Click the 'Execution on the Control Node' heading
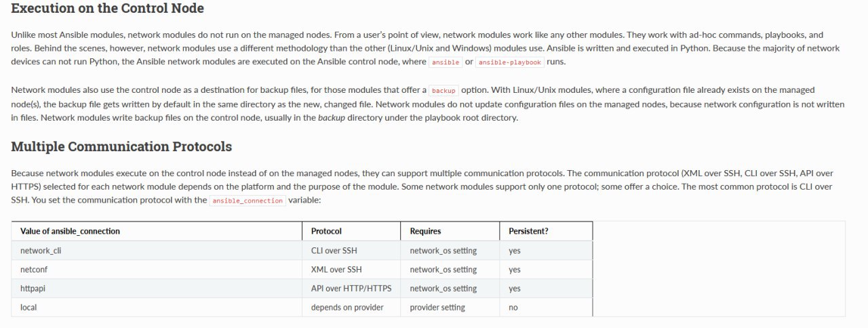This screenshot has height=328, width=868. pos(108,9)
